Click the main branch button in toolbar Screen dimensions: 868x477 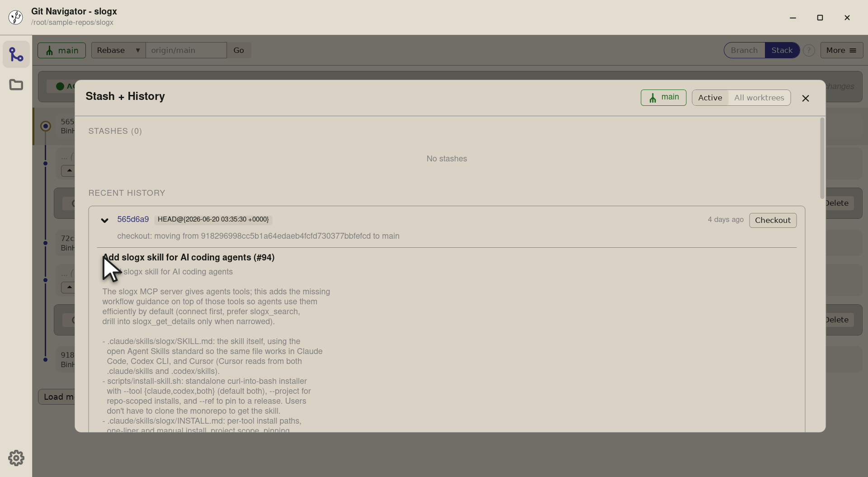click(61, 50)
